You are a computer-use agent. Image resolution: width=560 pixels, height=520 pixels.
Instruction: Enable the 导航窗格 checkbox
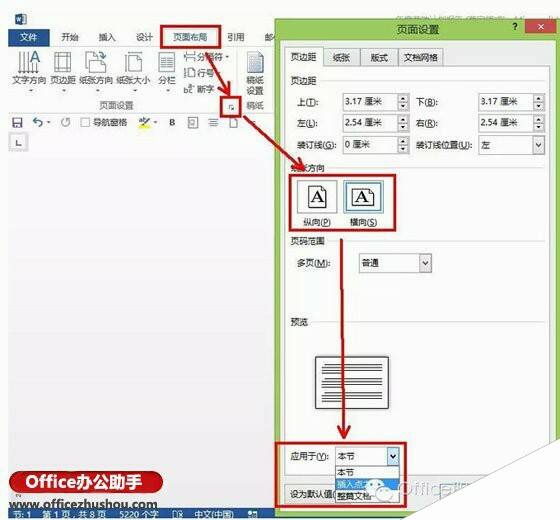pyautogui.click(x=85, y=122)
